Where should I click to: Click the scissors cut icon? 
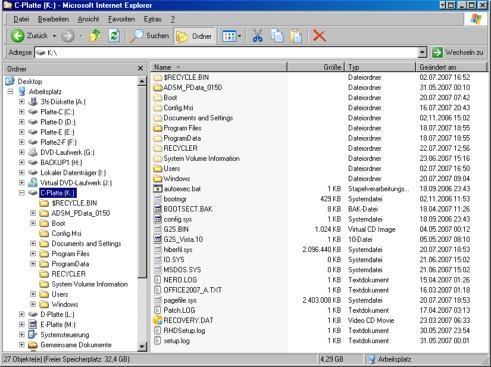[257, 36]
